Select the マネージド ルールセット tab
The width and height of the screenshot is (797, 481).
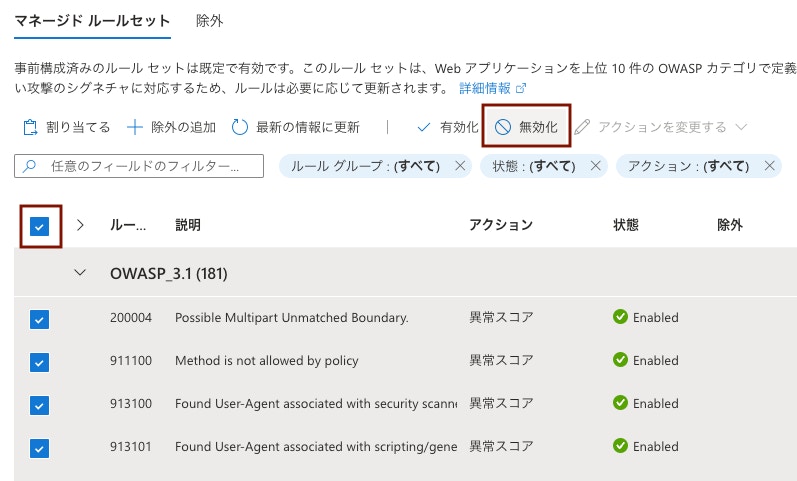[92, 21]
